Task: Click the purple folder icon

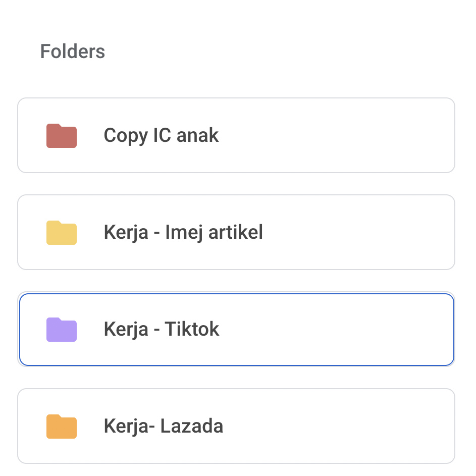Action: click(x=61, y=330)
